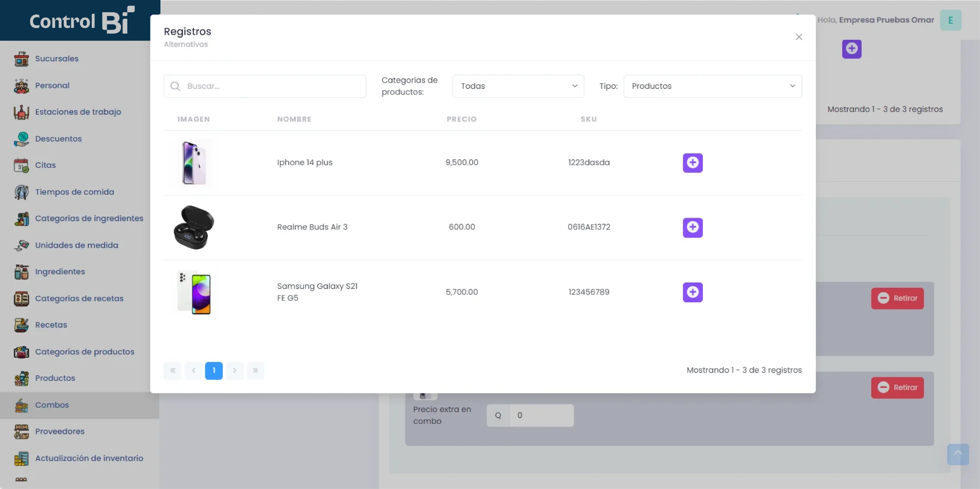Add Iphone 14 plus with plus button
Image resolution: width=980 pixels, height=489 pixels.
693,163
